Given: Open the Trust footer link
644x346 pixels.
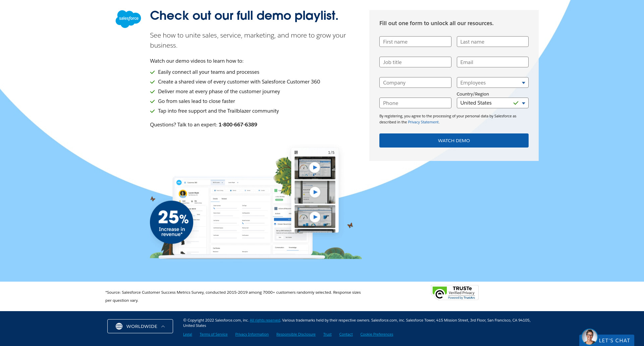Looking at the screenshot, I should pyautogui.click(x=327, y=334).
